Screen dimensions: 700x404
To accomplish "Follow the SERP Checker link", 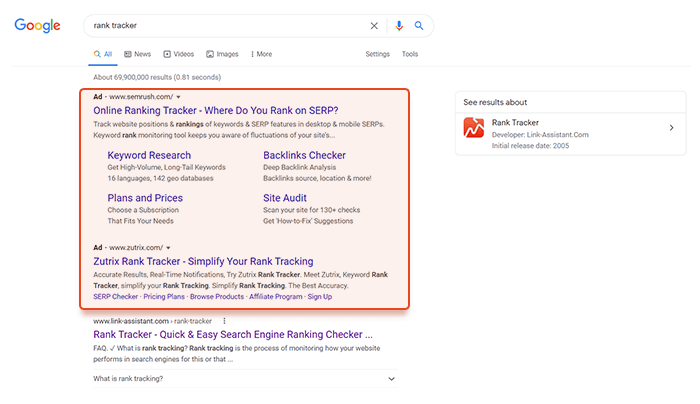I will (x=116, y=296).
